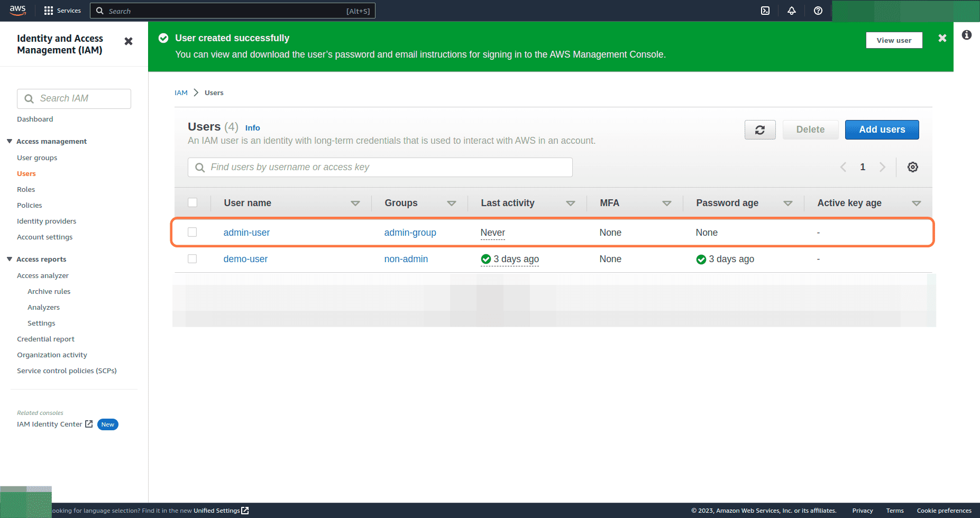The width and height of the screenshot is (980, 518).
Task: Open IAM Identity Center external link
Action: (55, 424)
